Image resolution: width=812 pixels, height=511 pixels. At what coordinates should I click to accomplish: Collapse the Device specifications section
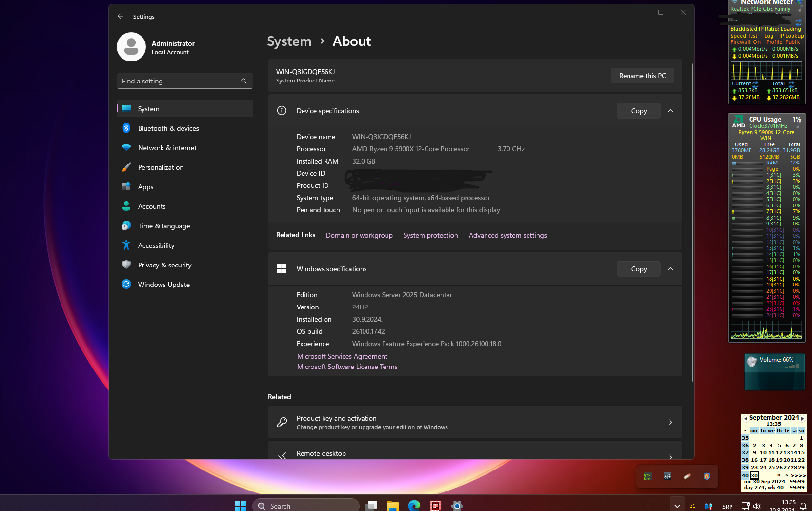(x=670, y=111)
